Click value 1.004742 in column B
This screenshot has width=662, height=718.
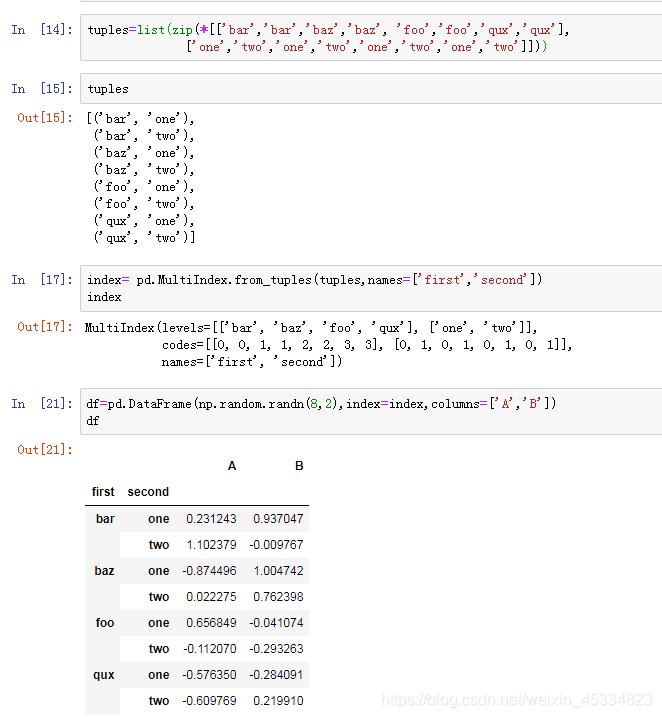(x=278, y=571)
